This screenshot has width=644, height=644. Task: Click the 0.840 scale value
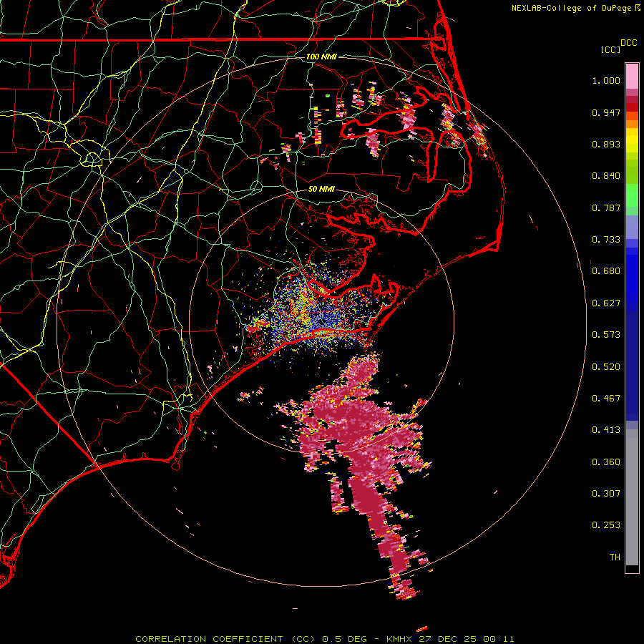pyautogui.click(x=606, y=176)
